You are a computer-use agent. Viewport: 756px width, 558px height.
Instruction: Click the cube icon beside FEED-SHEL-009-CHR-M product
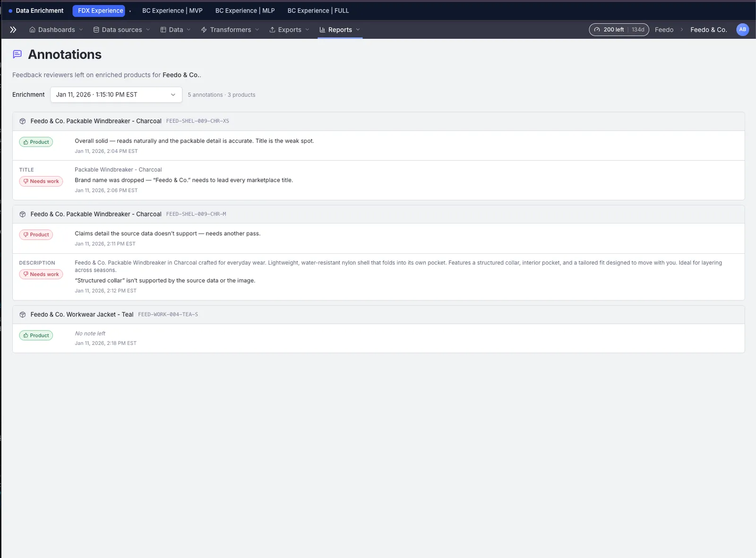pyautogui.click(x=23, y=214)
